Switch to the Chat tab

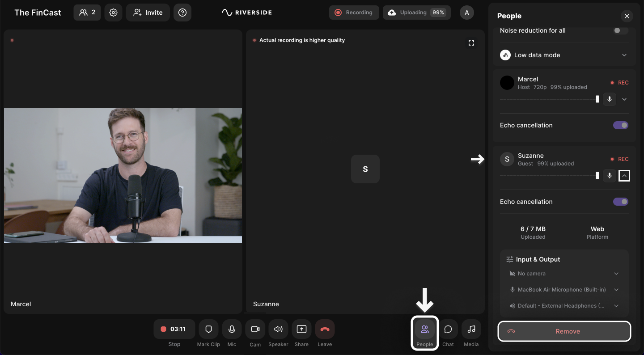click(448, 329)
